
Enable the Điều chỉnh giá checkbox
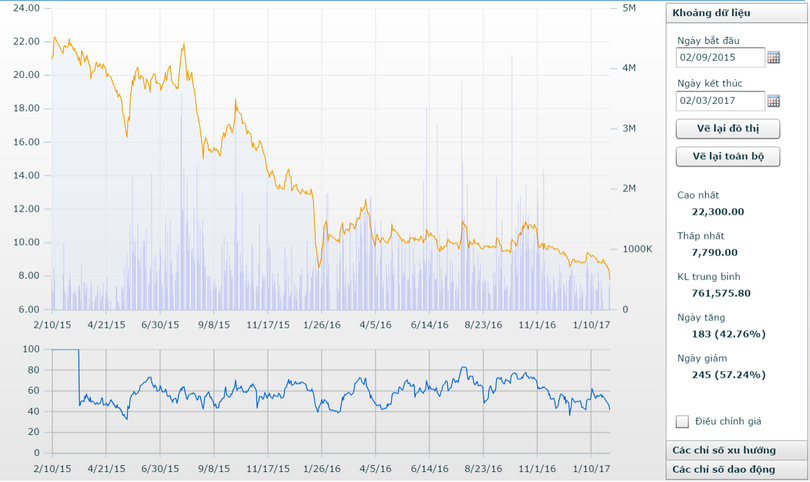click(683, 422)
